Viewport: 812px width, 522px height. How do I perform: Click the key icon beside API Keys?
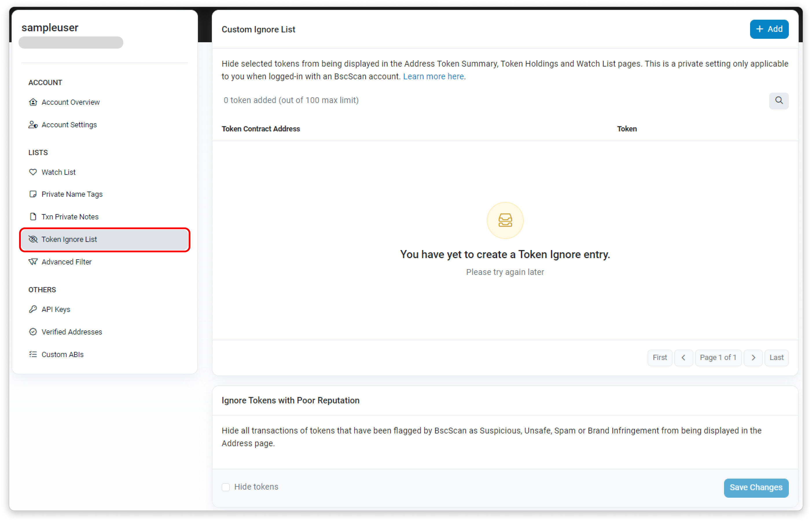coord(33,309)
